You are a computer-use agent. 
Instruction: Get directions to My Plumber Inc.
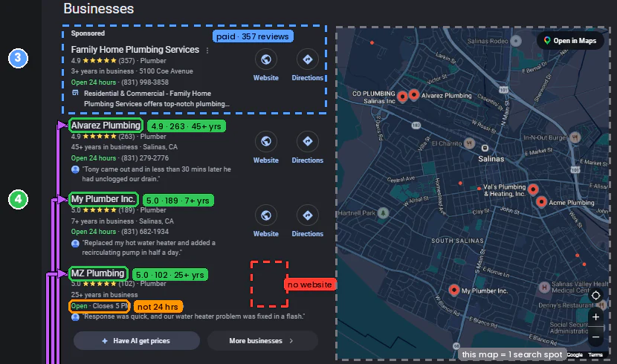307,215
